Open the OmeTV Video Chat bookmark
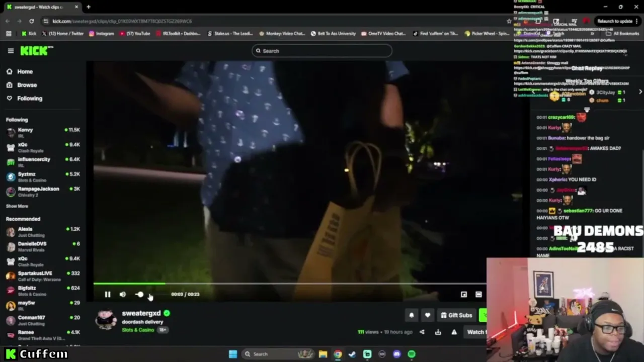 (x=383, y=34)
